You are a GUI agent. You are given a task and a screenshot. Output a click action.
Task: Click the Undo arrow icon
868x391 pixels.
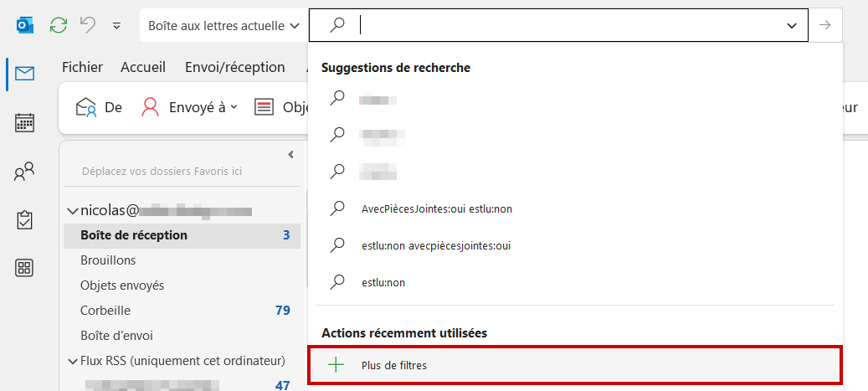[88, 25]
